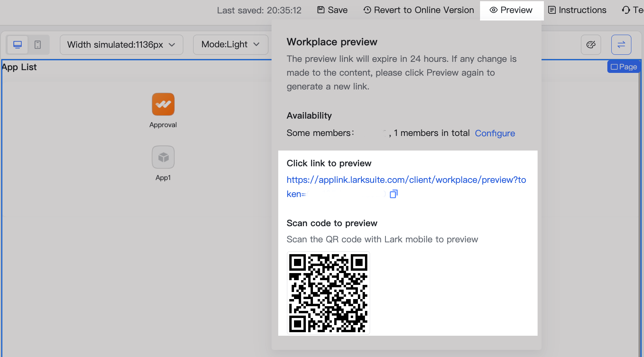Open the Width simulated dropdown

coord(121,45)
